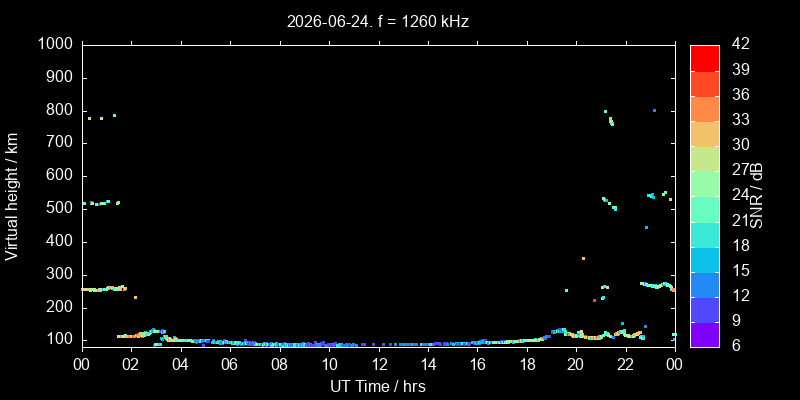Screen dimensions: 800x400
Task: Click the 20 tick label on time axis
Action: (576, 365)
